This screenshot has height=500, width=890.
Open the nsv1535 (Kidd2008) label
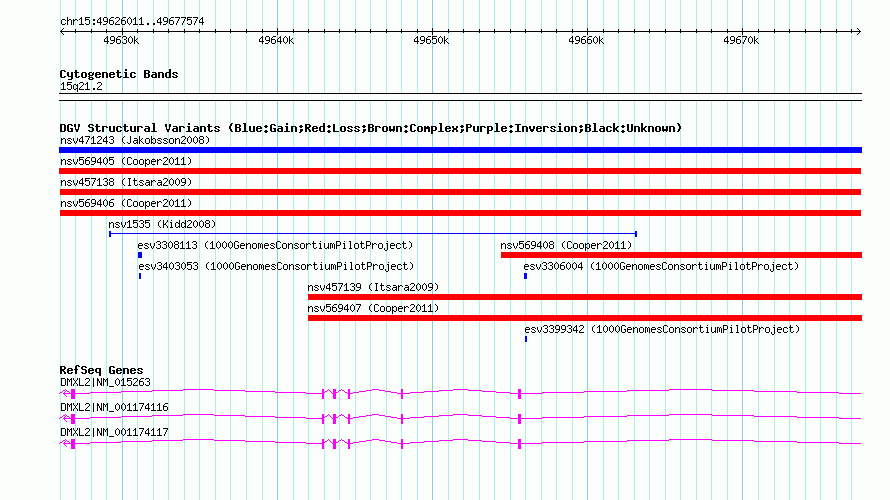coord(162,224)
